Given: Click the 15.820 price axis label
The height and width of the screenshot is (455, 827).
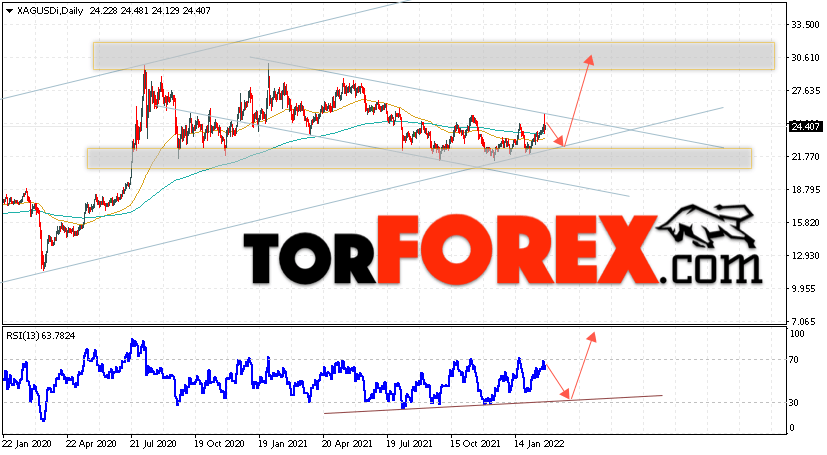Looking at the screenshot, I should [x=805, y=222].
